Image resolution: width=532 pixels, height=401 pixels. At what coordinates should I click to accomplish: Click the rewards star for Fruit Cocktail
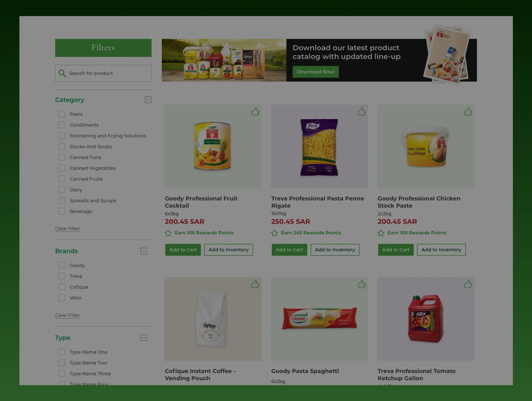pos(168,233)
